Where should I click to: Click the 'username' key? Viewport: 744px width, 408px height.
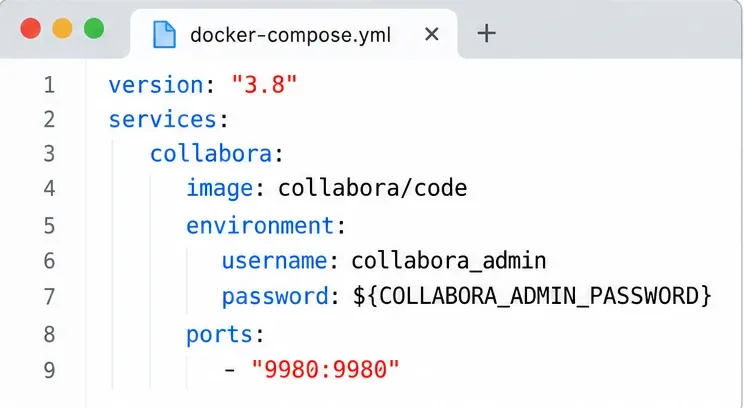tap(275, 261)
